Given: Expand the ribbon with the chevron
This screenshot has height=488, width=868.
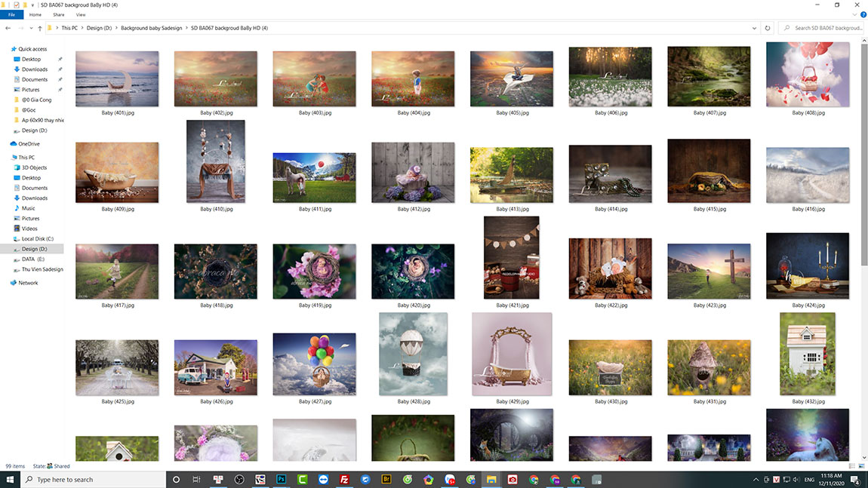Looking at the screenshot, I should (854, 15).
